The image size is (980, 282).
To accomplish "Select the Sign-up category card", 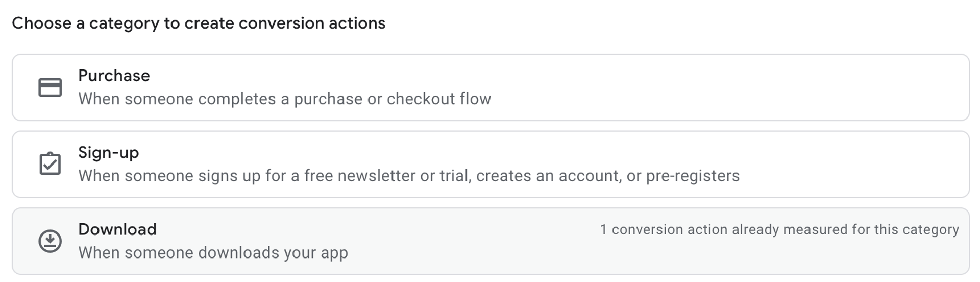I will click(491, 164).
